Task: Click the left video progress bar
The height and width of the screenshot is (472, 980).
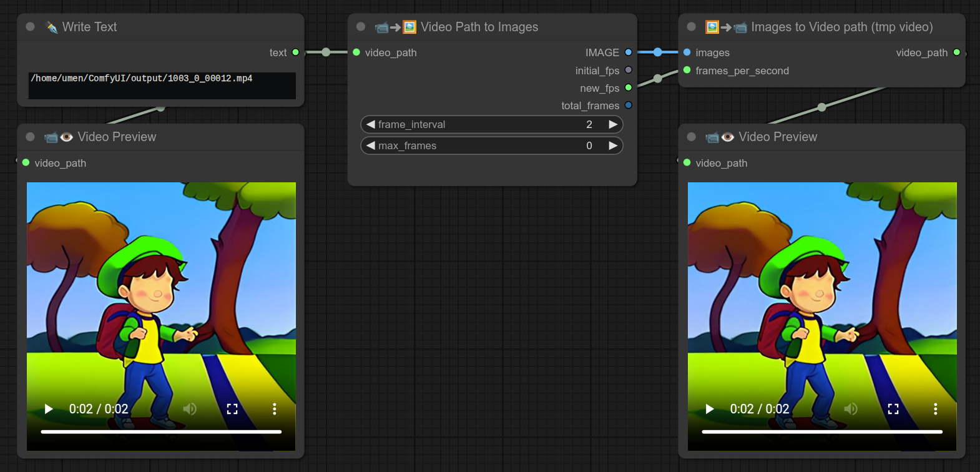Action: [x=161, y=431]
